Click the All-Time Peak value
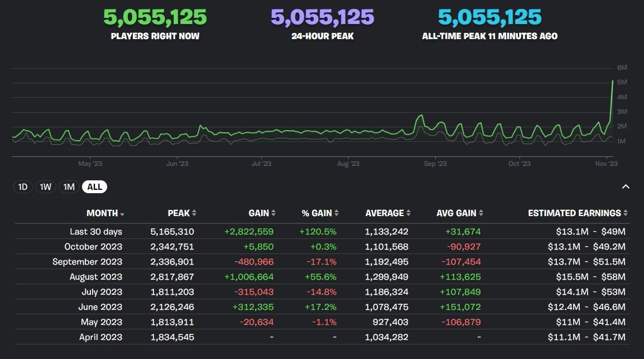Viewport: 644px width, 359px height. click(489, 17)
